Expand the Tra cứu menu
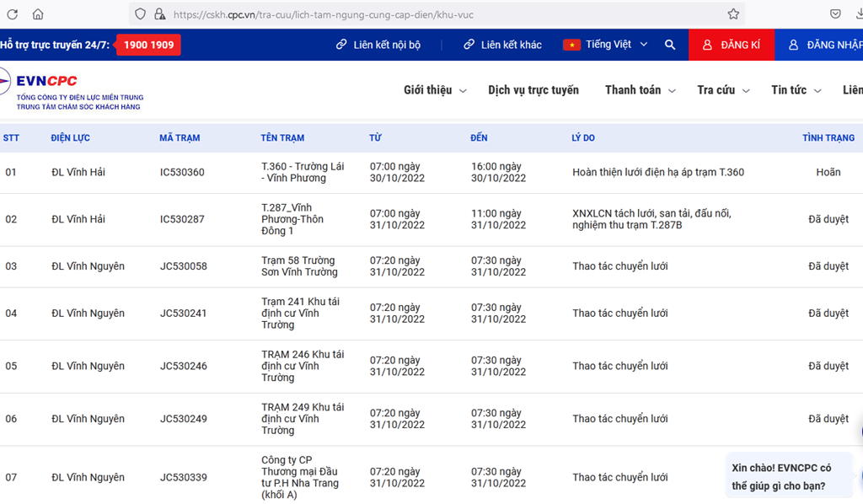The height and width of the screenshot is (504, 863). [x=723, y=90]
